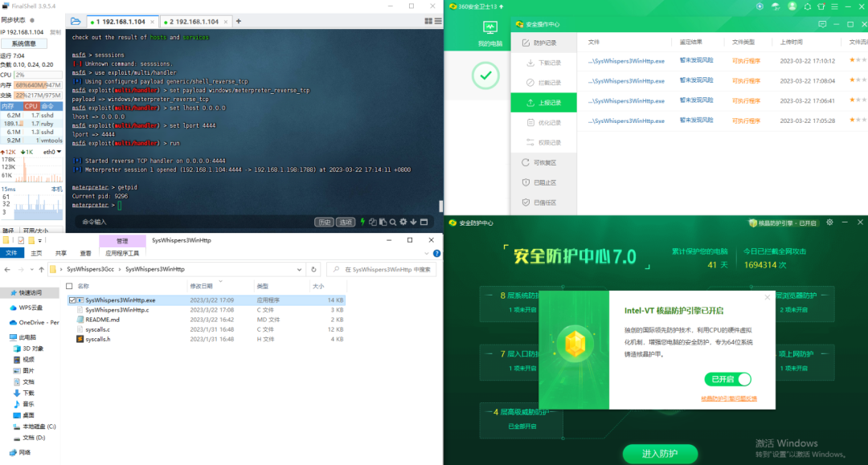Image resolution: width=868 pixels, height=465 pixels.
Task: Expand the Explorer address history dropdown
Action: pyautogui.click(x=299, y=270)
